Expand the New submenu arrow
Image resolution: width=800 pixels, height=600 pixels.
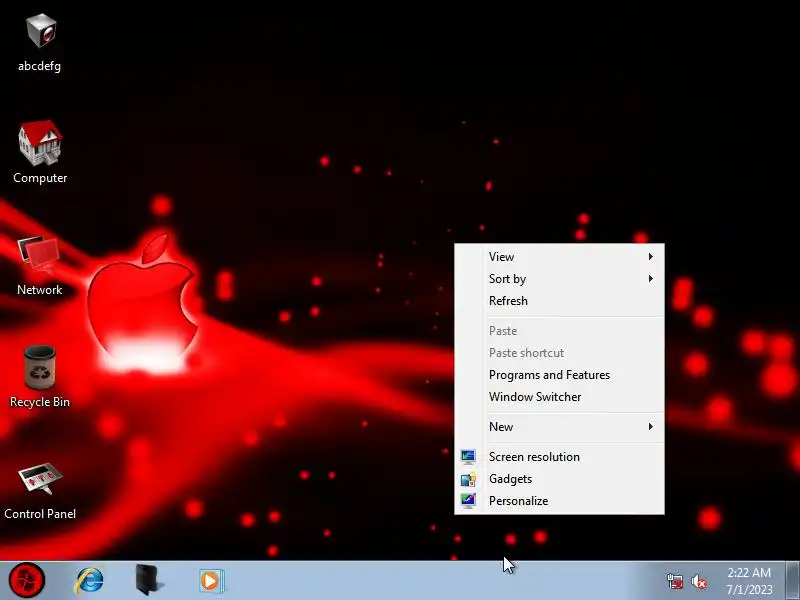tap(651, 427)
